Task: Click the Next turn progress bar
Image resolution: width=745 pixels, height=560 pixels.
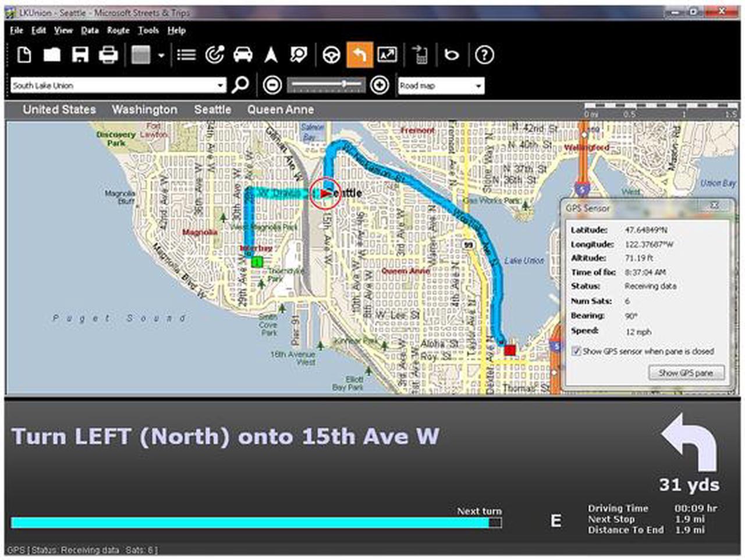Action: 256,523
